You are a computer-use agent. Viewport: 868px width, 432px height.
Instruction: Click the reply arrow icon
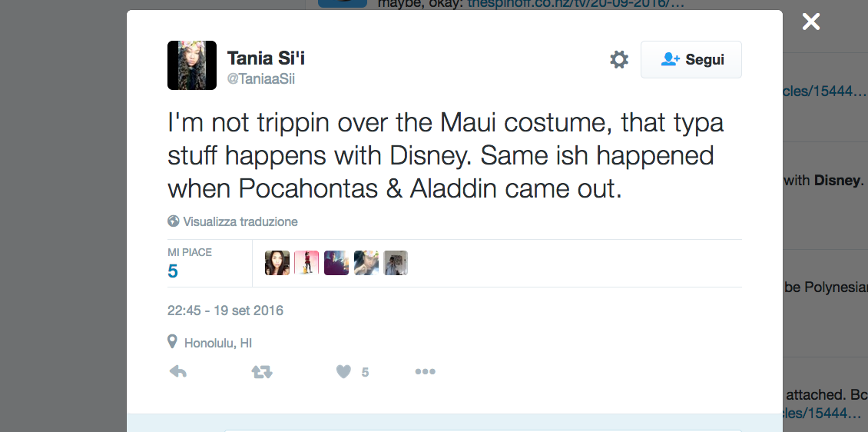coord(177,372)
